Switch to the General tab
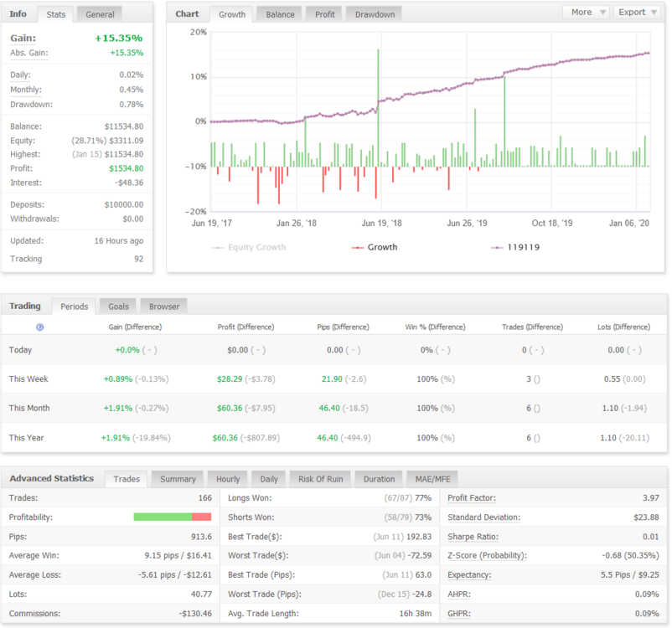The width and height of the screenshot is (672, 628). pos(100,14)
